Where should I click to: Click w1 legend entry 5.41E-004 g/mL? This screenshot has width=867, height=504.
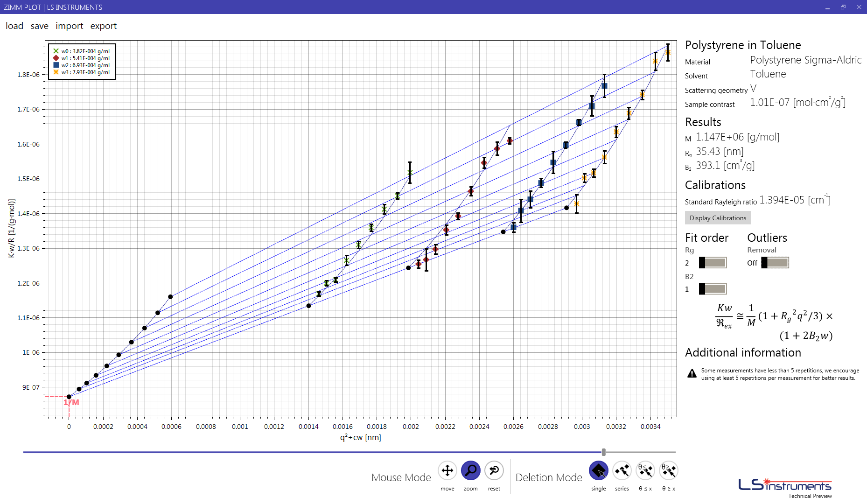[x=82, y=58]
